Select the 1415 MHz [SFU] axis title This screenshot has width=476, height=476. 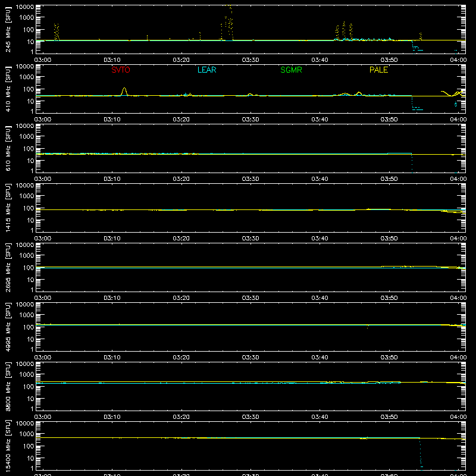8,208
